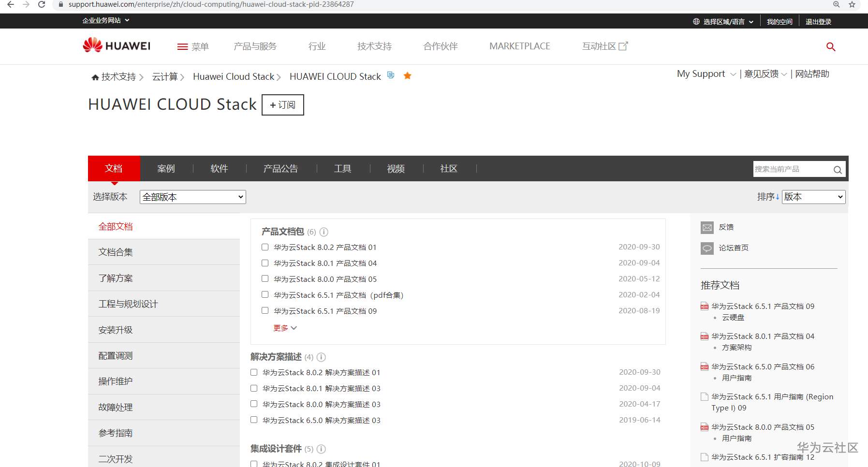868x467 pixels.
Task: Click the zoom magnifier icon in address bar
Action: pos(836,4)
